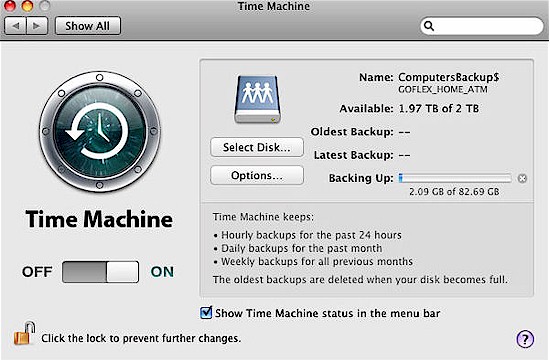
Task: Click the lock instruction text
Action: pyautogui.click(x=141, y=338)
